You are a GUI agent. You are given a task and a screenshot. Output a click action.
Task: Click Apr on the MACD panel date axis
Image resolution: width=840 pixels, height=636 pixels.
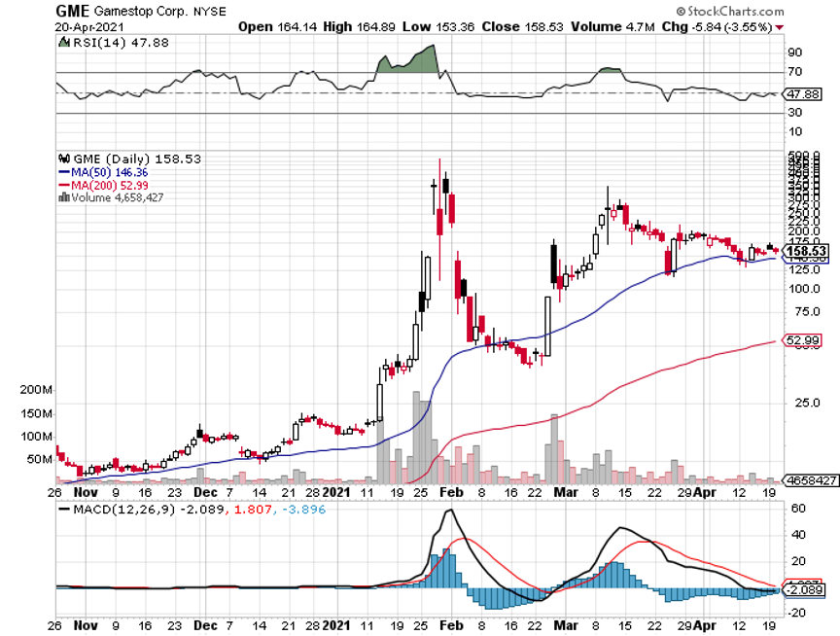pos(705,625)
